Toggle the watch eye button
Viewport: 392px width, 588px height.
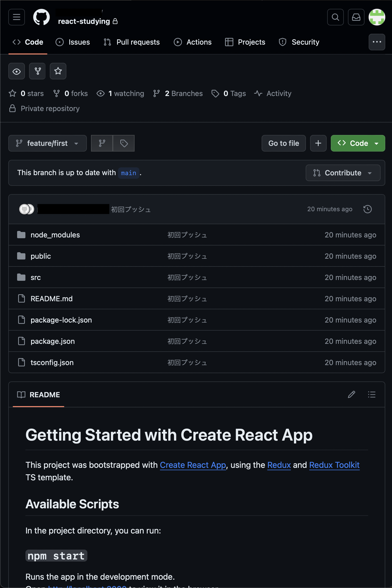click(17, 71)
